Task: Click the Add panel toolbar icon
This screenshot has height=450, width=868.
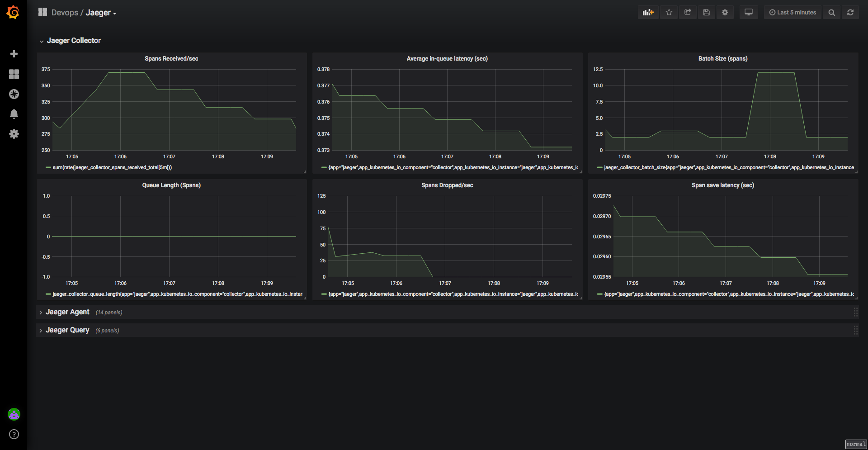Action: tap(648, 13)
